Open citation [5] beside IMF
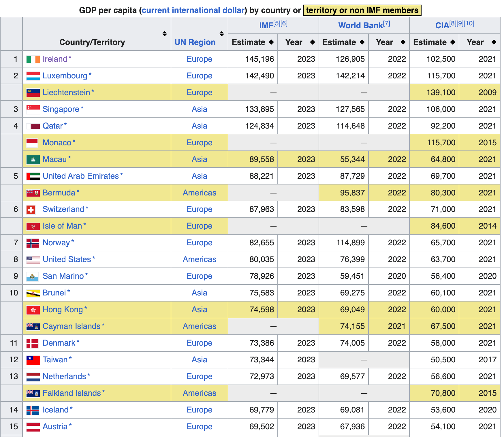Viewport: 504px width, 437px height. 277,23
